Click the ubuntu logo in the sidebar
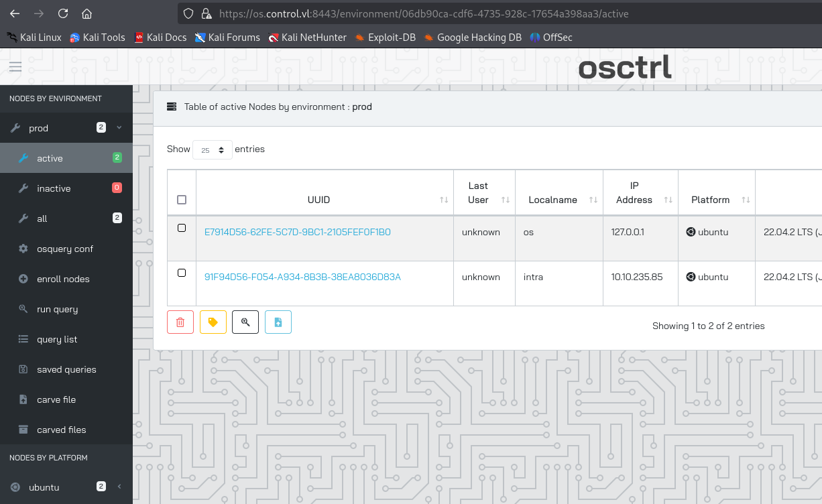 click(15, 487)
